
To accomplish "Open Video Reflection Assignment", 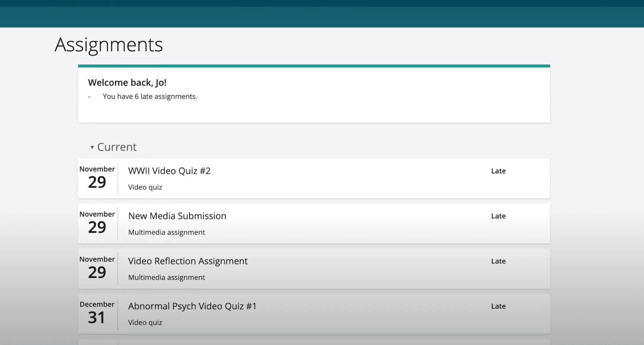I will click(188, 261).
